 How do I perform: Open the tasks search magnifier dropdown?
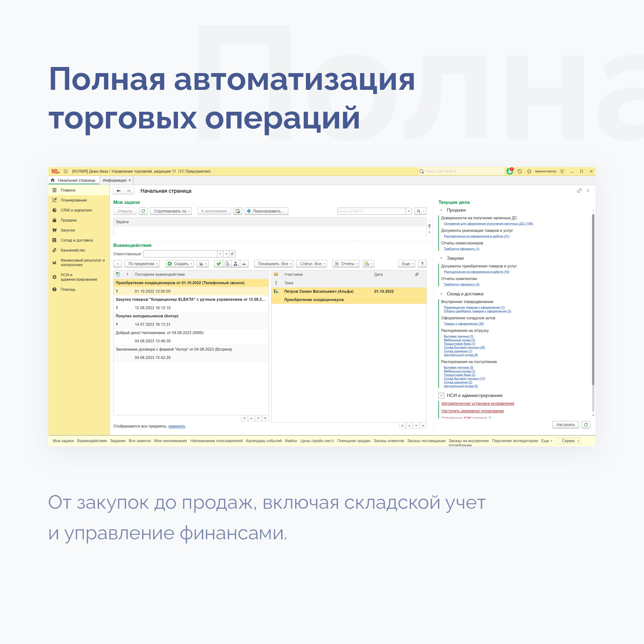420,211
